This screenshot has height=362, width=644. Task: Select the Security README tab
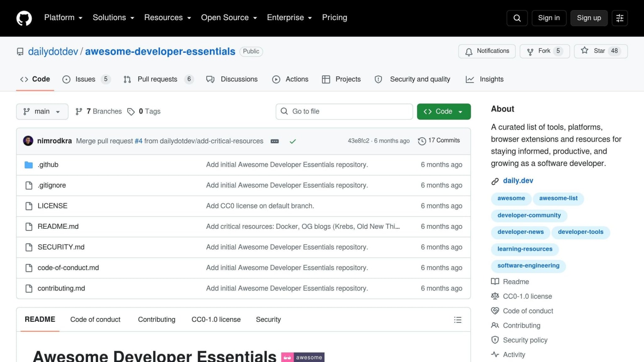(x=268, y=320)
